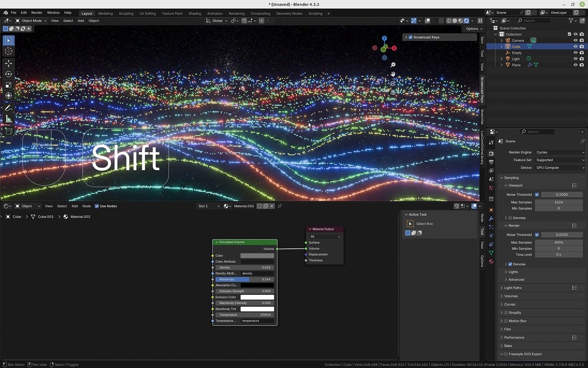The image size is (588, 368).
Task: Expand the Light Paths panel
Action: [513, 288]
